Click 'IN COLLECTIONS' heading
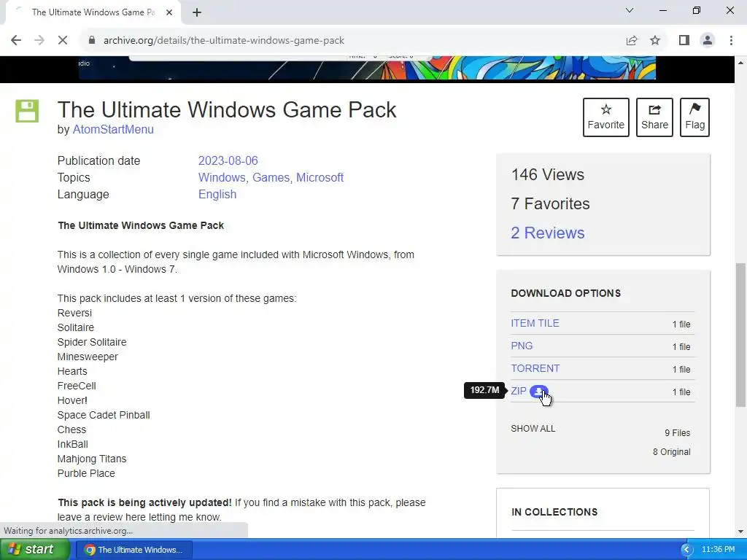This screenshot has width=747, height=560. 554,513
